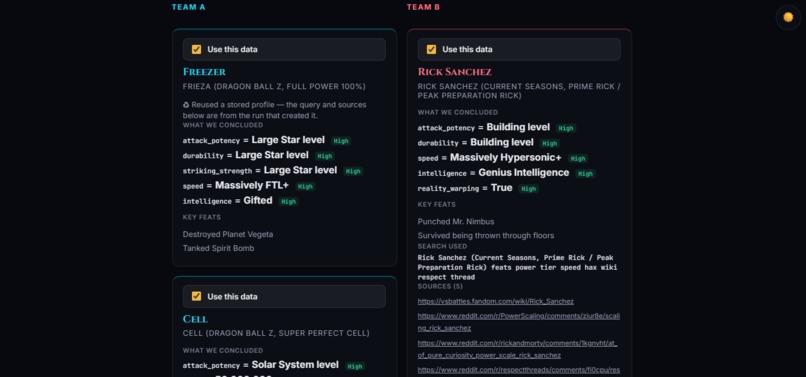Click the High badge beside Genius Intelligence
The width and height of the screenshot is (806, 377).
coord(585,174)
